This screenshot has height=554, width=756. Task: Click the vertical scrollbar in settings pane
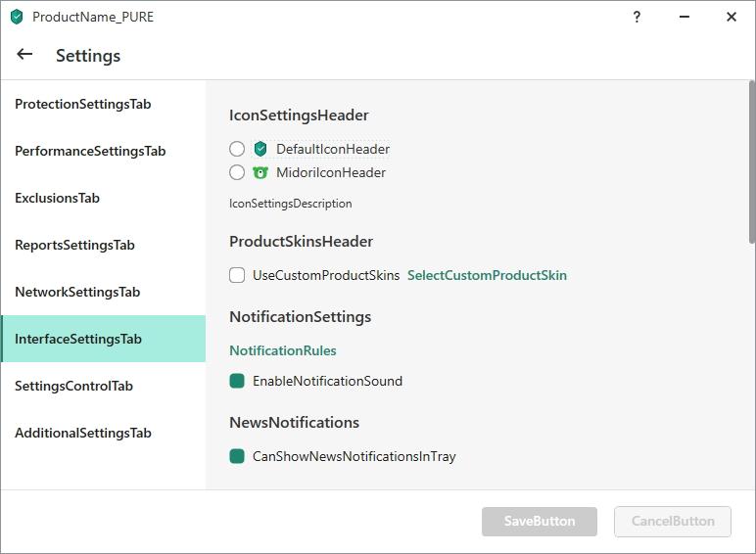coord(751,162)
